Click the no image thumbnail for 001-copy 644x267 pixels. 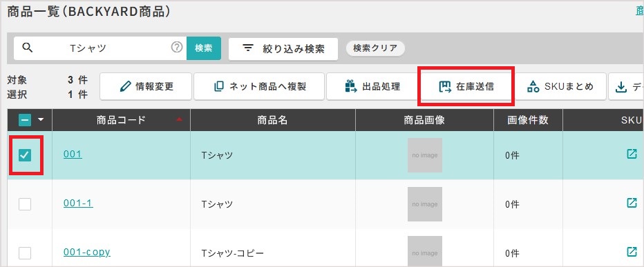click(x=425, y=251)
